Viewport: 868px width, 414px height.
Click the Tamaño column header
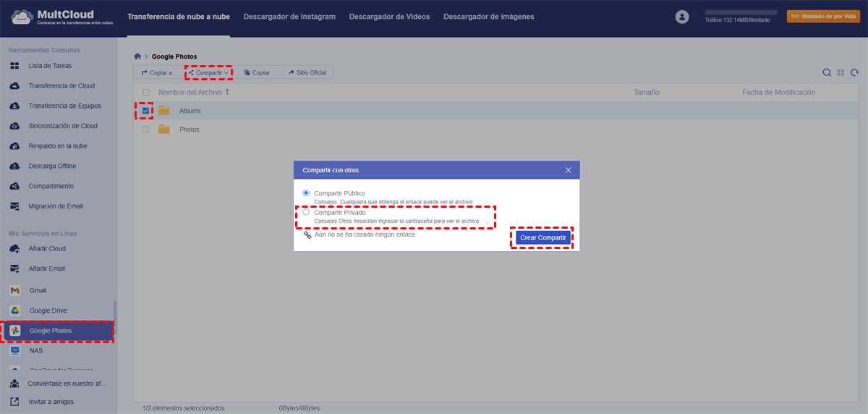click(x=647, y=93)
